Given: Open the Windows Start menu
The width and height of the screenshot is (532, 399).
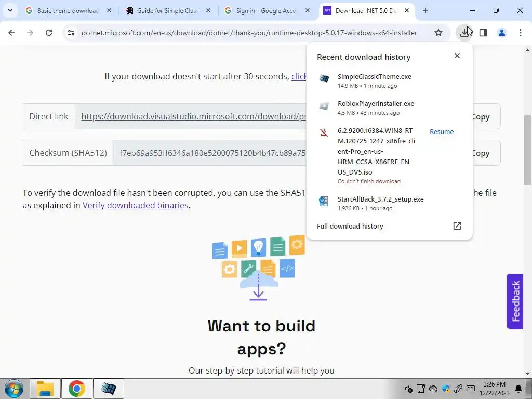Looking at the screenshot, I should click(x=14, y=389).
